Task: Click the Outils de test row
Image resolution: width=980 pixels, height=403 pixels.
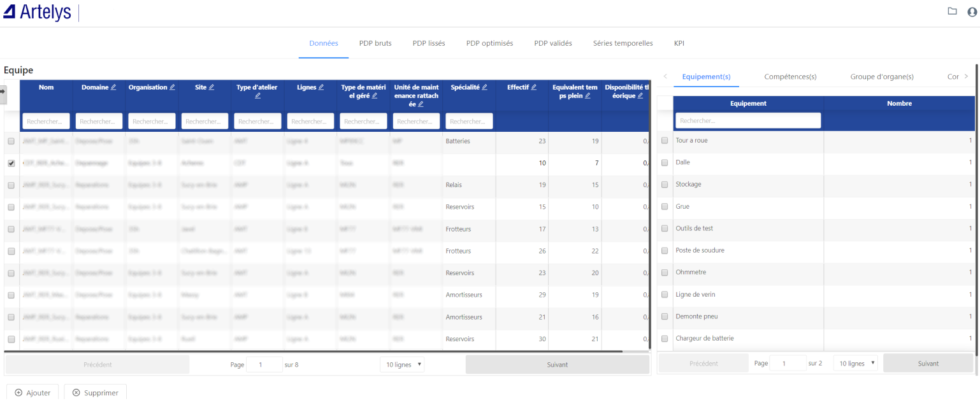Action: point(816,229)
